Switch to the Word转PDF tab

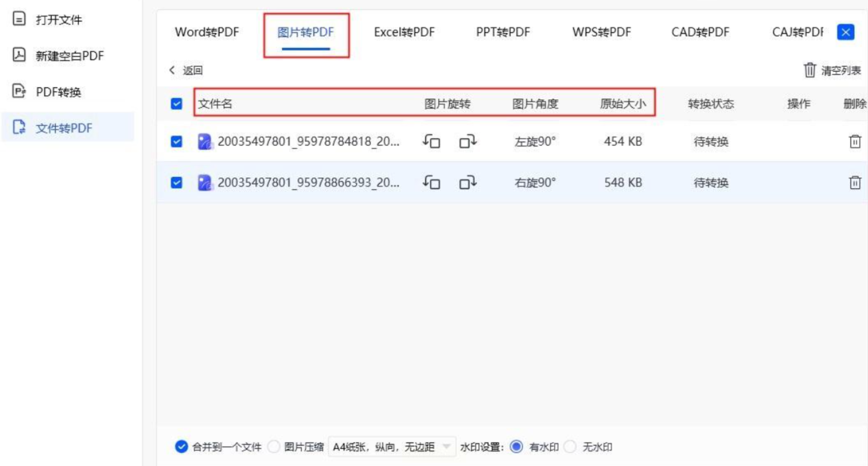tap(207, 32)
